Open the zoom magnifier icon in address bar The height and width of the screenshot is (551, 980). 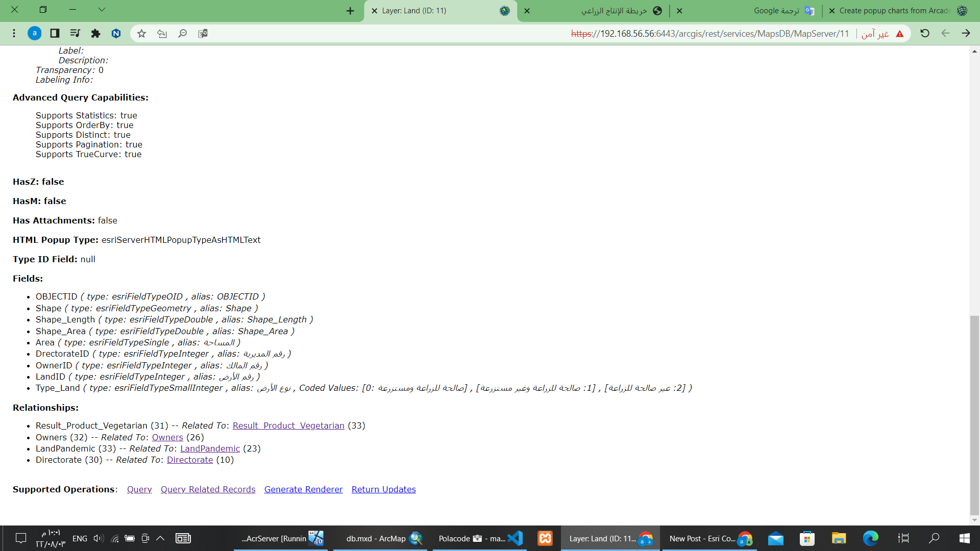coord(182,34)
